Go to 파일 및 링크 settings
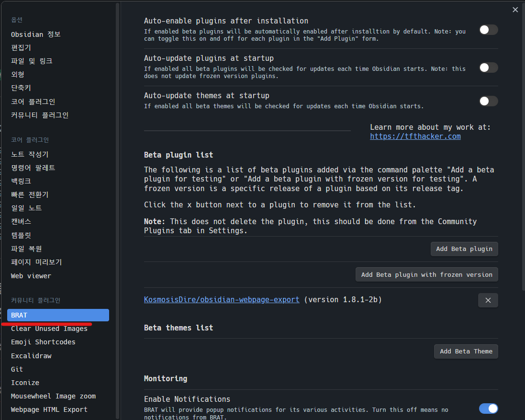Image resolution: width=525 pixels, height=420 pixels. point(58,61)
